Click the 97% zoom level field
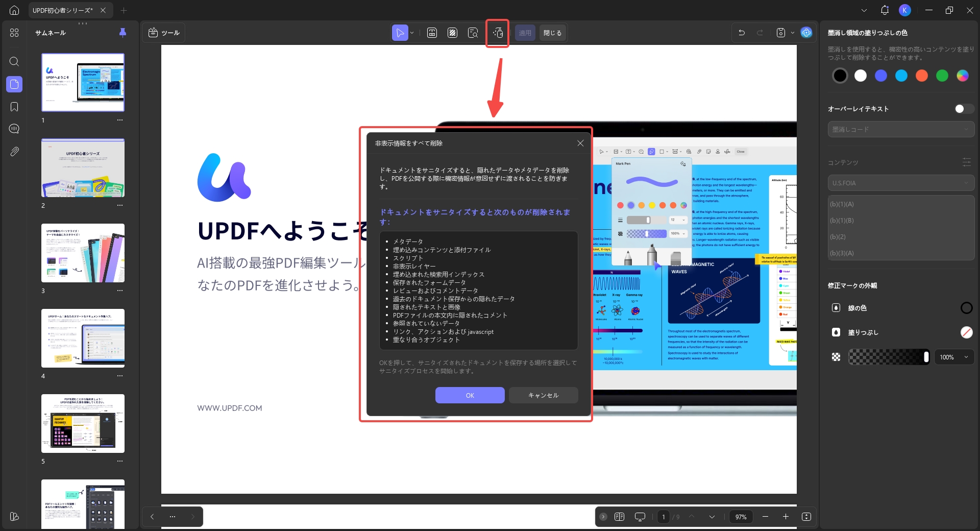 point(741,517)
